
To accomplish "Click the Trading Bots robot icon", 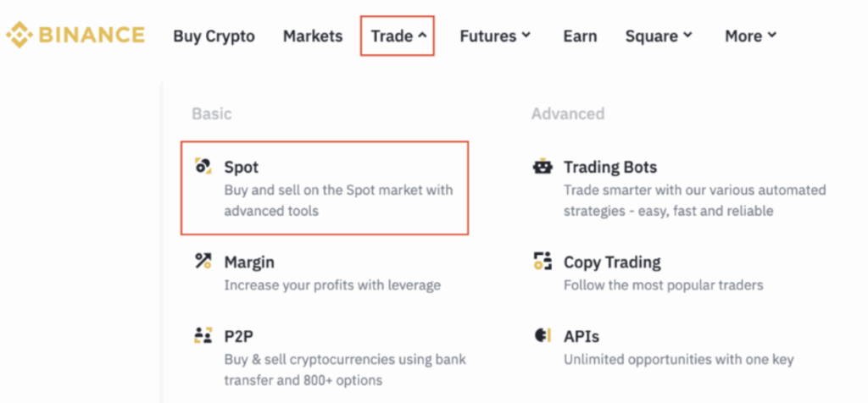I will tap(542, 167).
